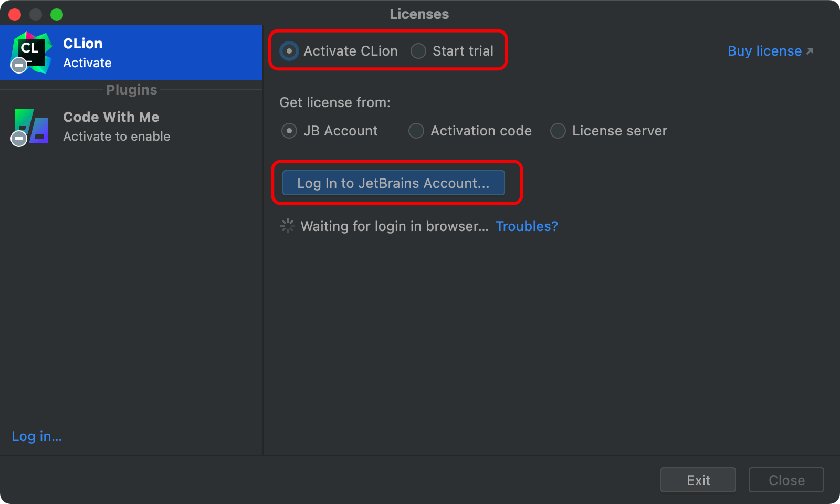
Task: Choose the Start trial radio option
Action: (418, 51)
